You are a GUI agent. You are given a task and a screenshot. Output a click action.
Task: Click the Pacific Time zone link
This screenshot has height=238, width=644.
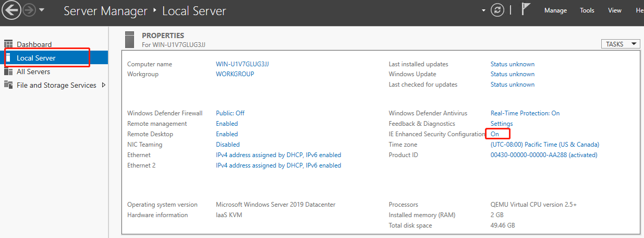(x=545, y=145)
